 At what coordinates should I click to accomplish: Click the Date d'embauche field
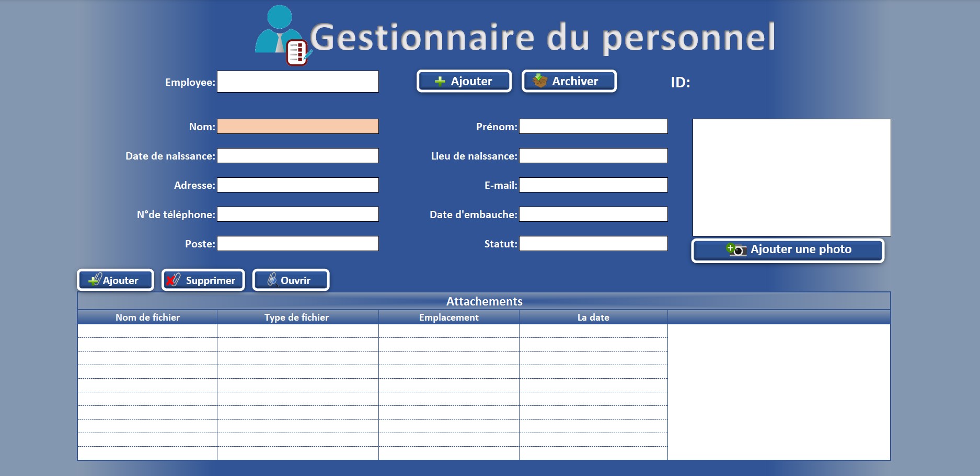(593, 214)
